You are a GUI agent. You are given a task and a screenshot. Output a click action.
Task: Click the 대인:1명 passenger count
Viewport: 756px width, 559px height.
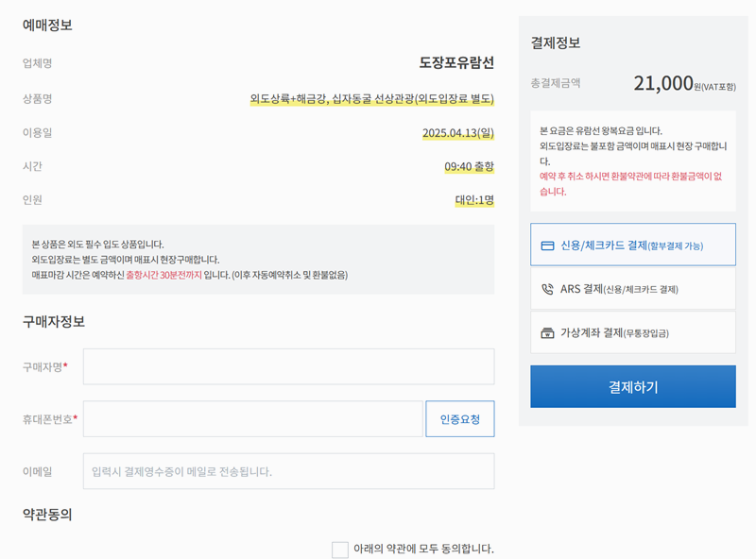point(474,200)
